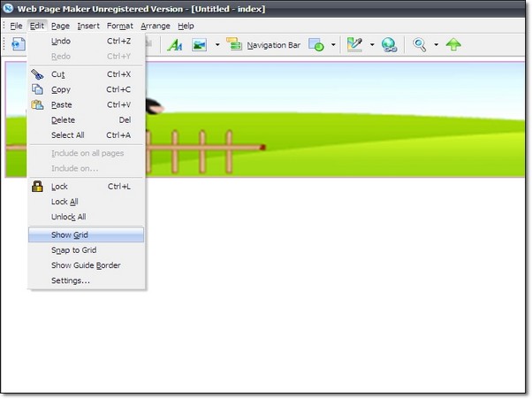Image resolution: width=532 pixels, height=399 pixels.
Task: Click the padlock Lock menu item icon
Action: [37, 187]
